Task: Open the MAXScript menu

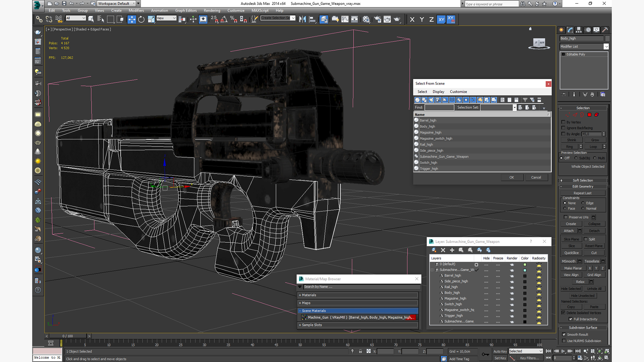Action: click(x=260, y=11)
